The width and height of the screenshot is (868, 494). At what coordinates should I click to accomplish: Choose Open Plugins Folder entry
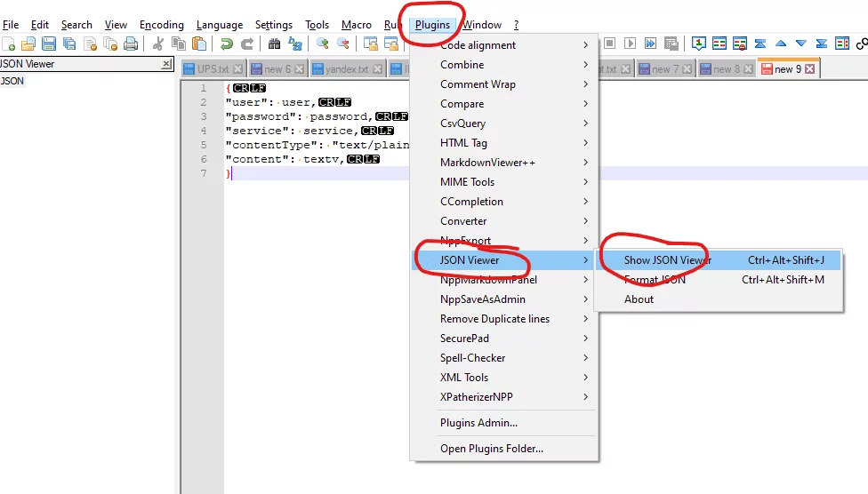click(x=491, y=449)
